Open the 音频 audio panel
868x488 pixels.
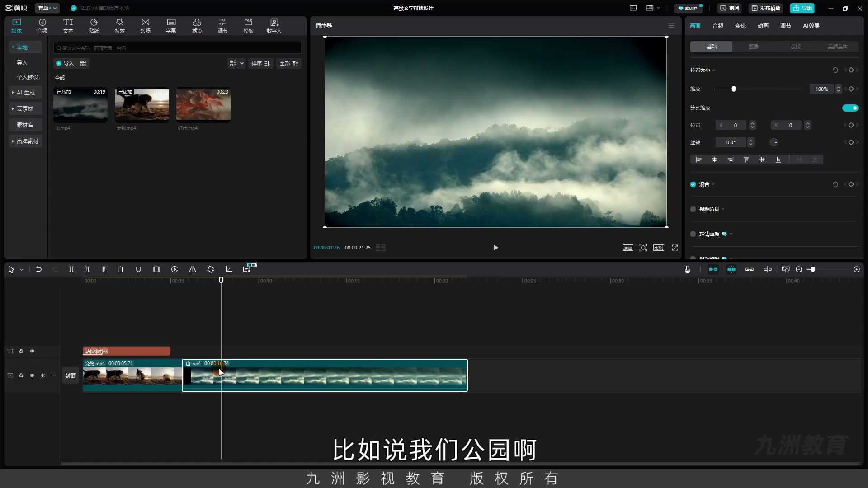(42, 26)
